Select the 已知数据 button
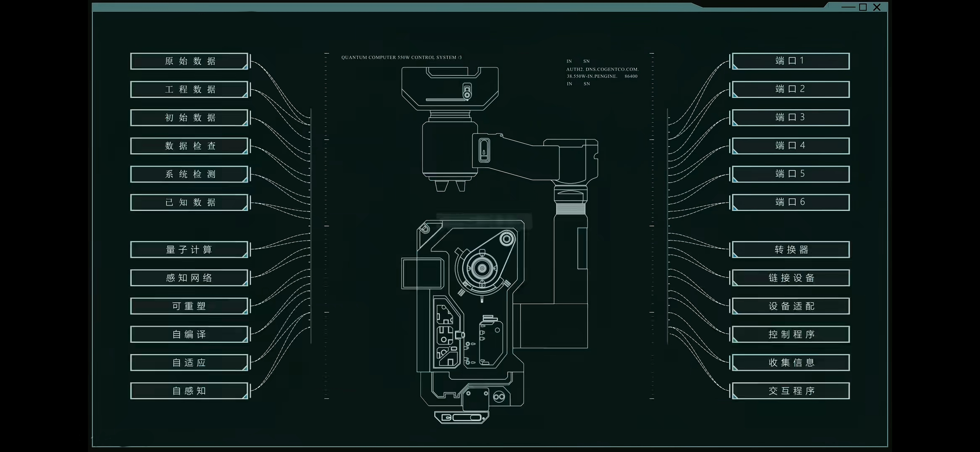Viewport: 980px width, 452px height. click(x=189, y=203)
